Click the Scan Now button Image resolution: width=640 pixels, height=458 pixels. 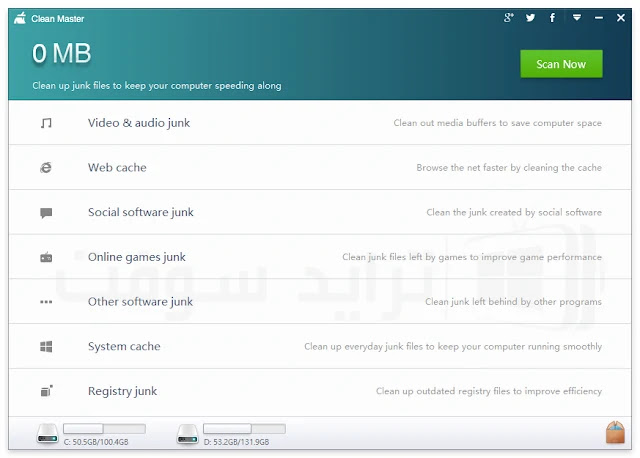pos(561,64)
